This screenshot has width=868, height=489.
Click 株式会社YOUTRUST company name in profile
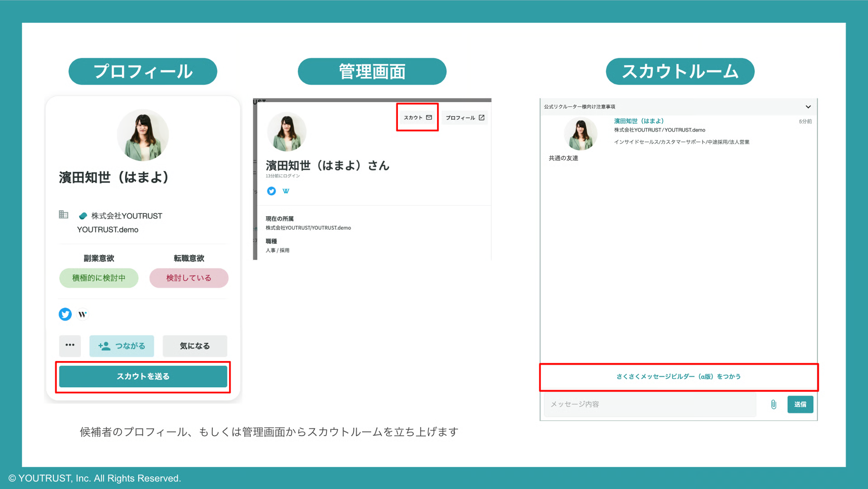127,216
